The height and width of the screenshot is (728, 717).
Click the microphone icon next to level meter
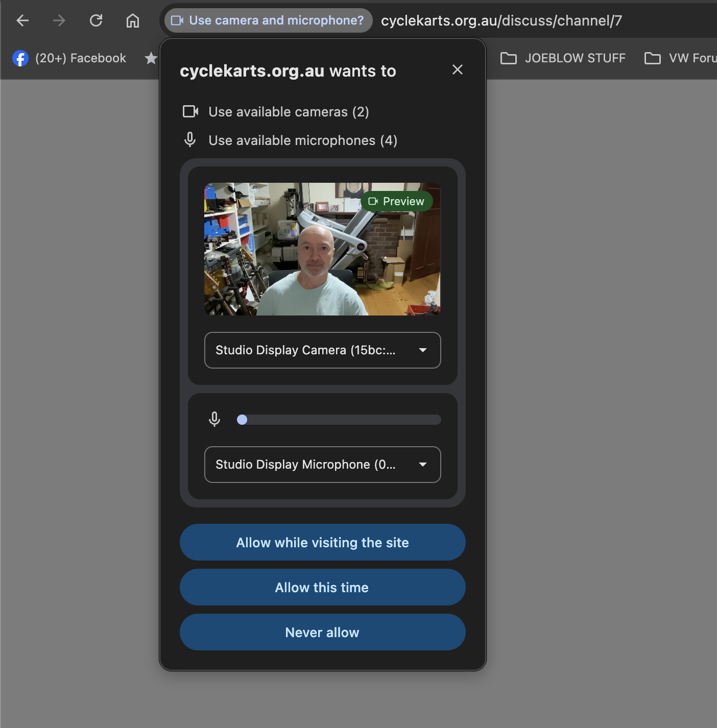click(214, 419)
